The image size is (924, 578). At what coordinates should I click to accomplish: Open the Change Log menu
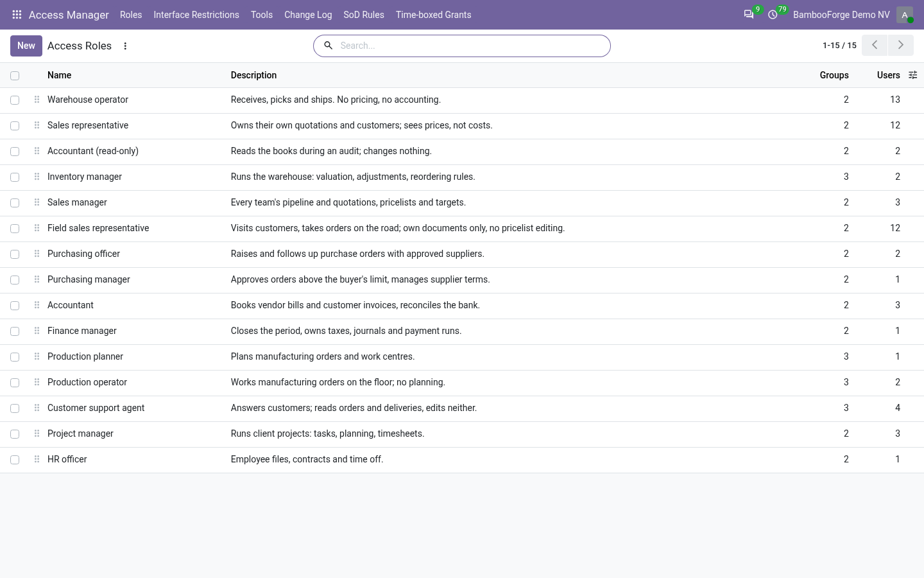pyautogui.click(x=308, y=15)
